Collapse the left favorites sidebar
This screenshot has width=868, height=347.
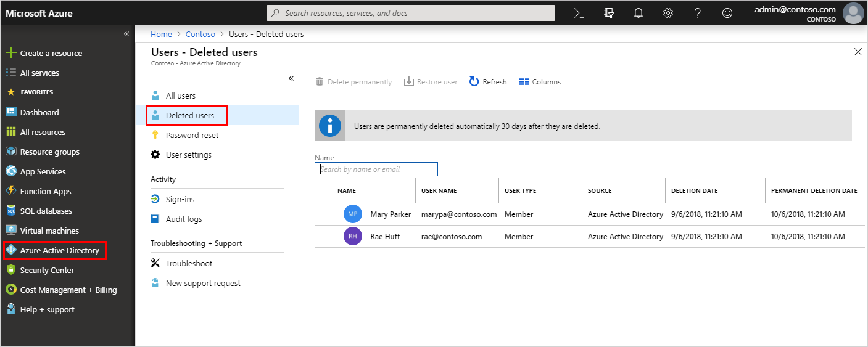click(x=126, y=34)
